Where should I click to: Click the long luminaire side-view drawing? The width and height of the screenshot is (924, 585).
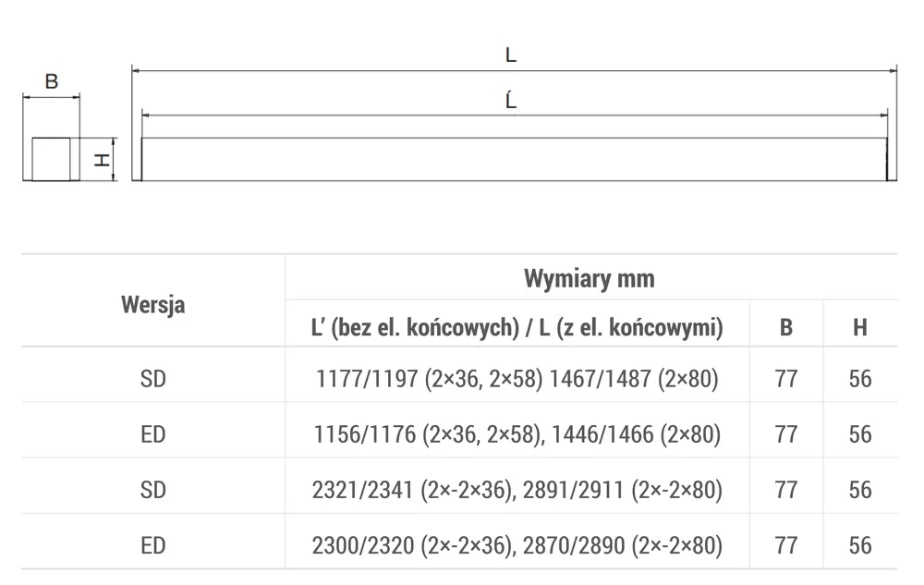(514, 159)
